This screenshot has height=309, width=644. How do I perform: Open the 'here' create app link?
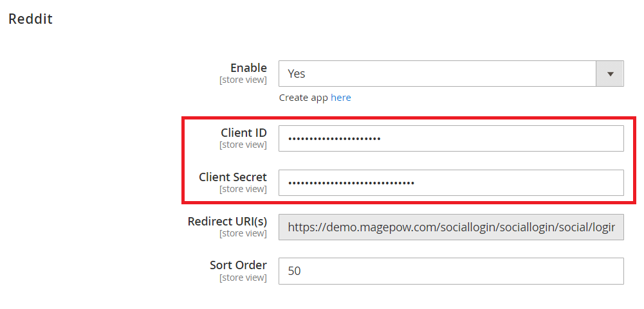[341, 98]
